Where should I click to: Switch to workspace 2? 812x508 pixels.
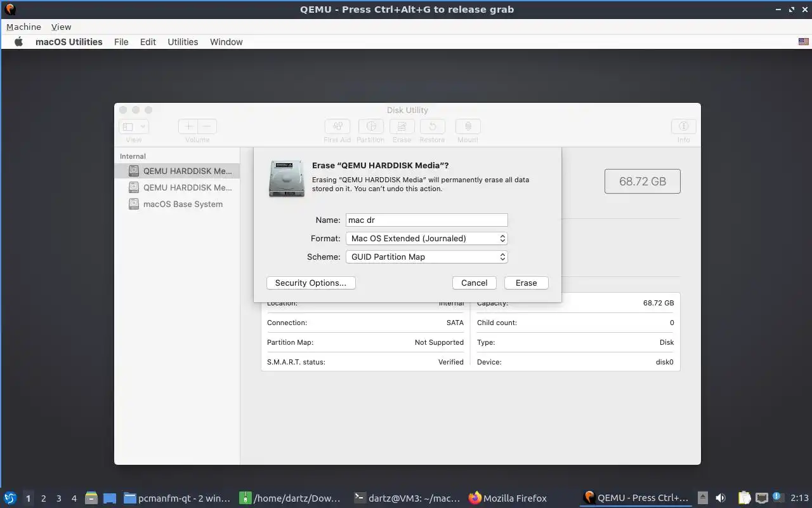[x=43, y=498]
